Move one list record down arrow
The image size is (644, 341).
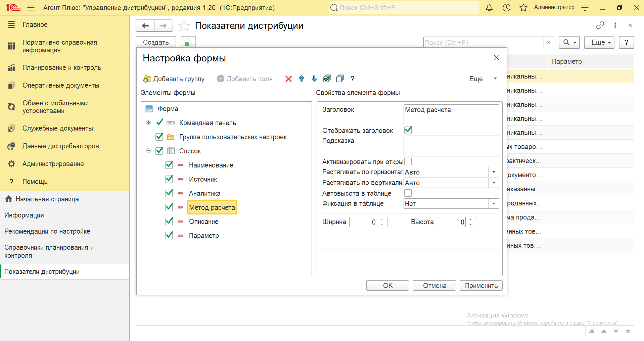pyautogui.click(x=616, y=331)
